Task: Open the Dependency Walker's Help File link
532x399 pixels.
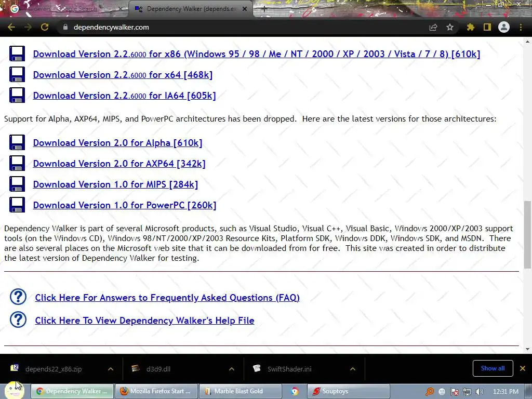Action: (x=144, y=320)
